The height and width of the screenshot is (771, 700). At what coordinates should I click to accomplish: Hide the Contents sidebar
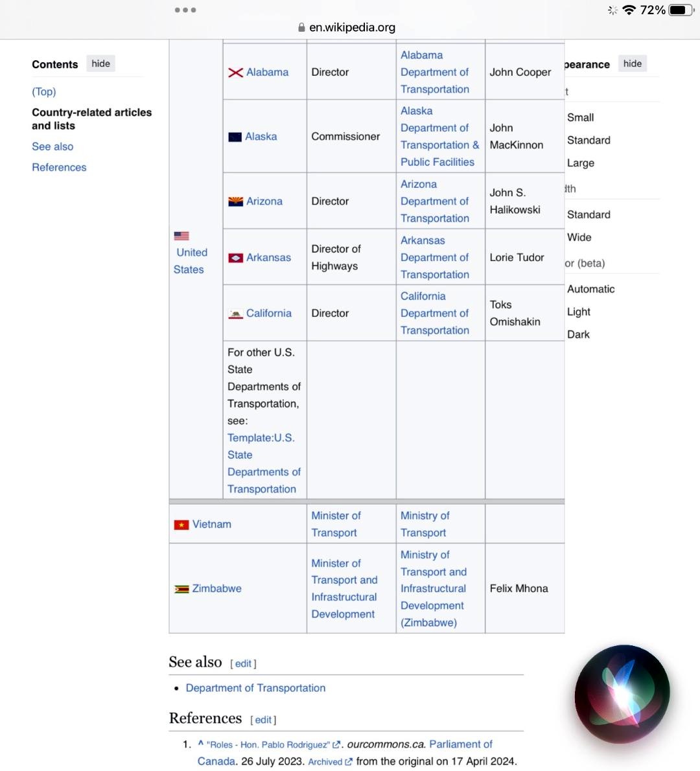point(101,63)
